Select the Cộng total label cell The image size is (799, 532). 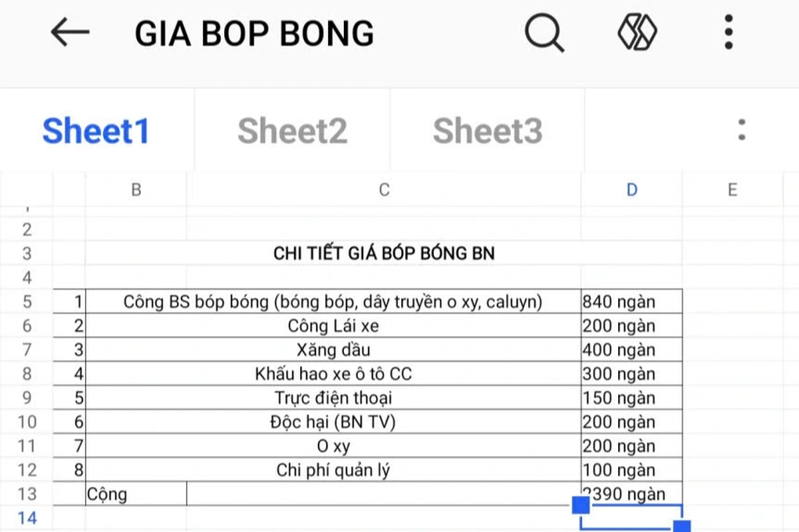[x=136, y=494]
